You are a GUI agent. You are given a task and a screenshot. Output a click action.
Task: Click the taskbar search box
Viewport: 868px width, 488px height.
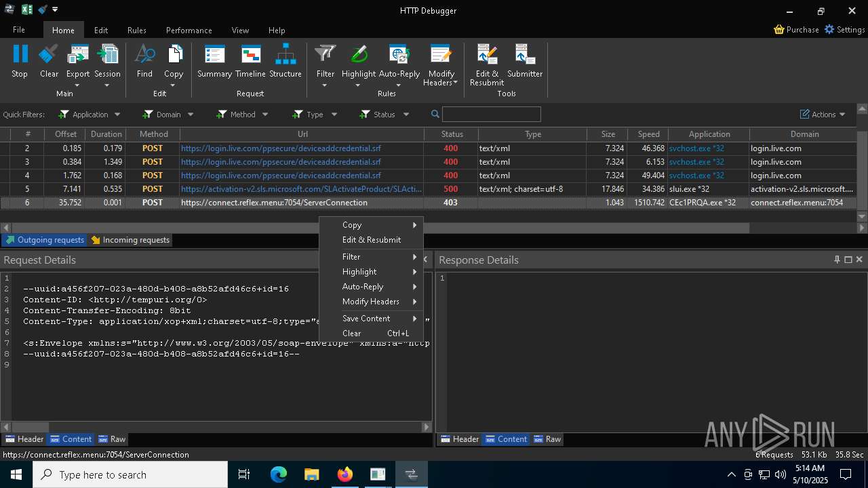click(x=130, y=474)
